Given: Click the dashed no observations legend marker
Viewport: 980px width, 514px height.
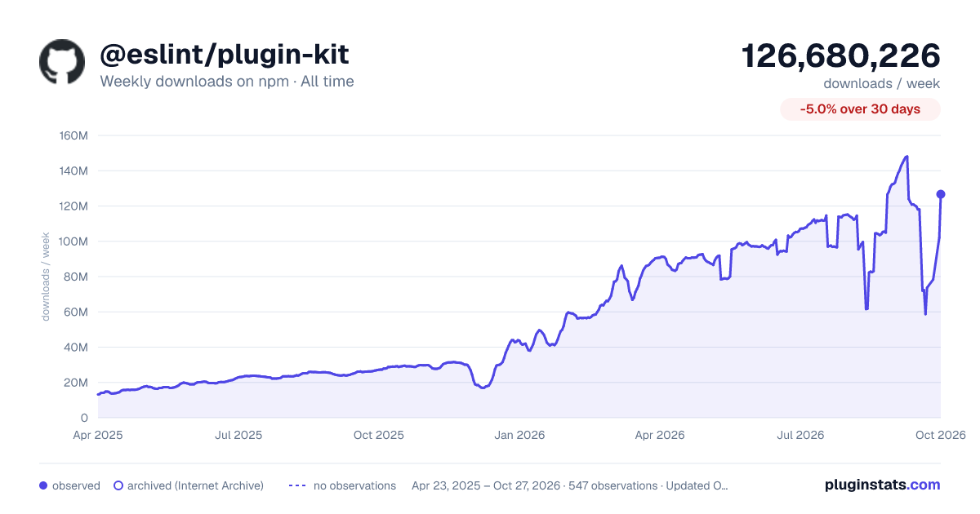Looking at the screenshot, I should 296,485.
